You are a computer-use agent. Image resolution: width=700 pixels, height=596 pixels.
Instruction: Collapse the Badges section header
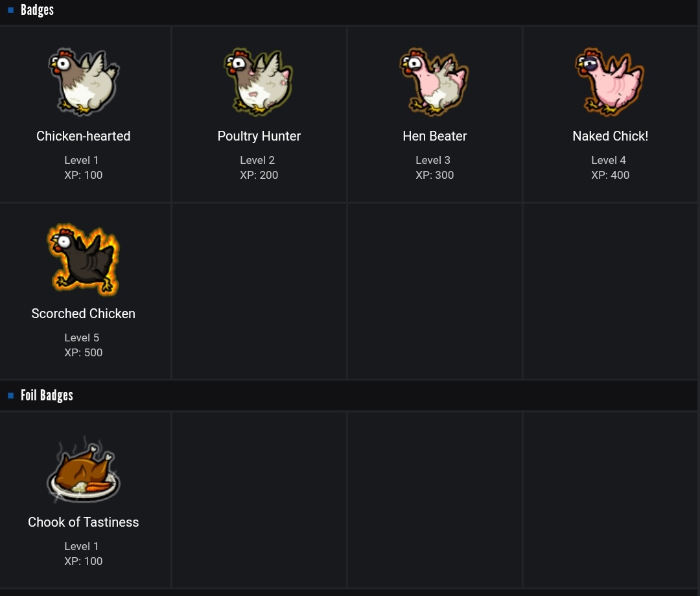pos(38,10)
